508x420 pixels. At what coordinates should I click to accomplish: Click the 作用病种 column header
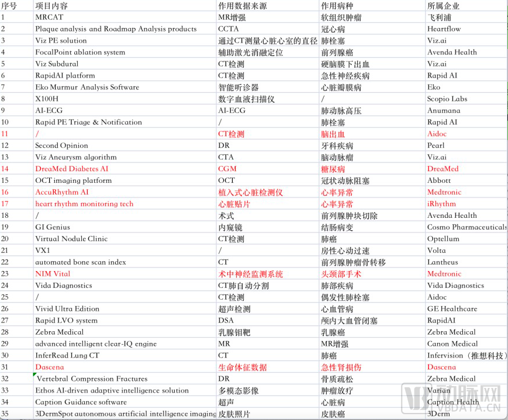[337, 5]
